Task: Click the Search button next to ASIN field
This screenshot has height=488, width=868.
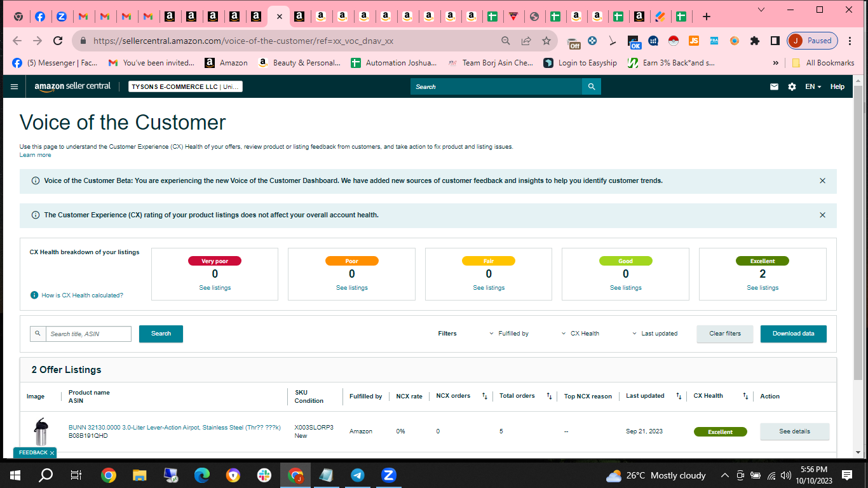Action: coord(161,334)
